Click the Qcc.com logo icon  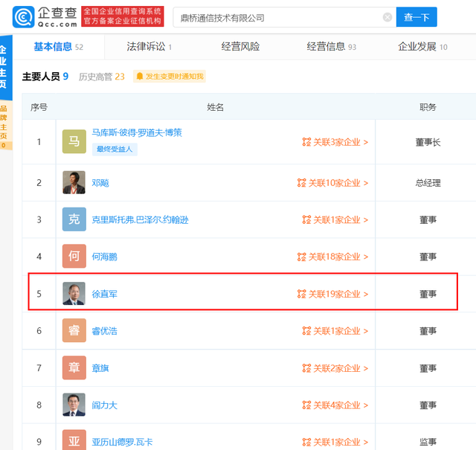[23, 16]
